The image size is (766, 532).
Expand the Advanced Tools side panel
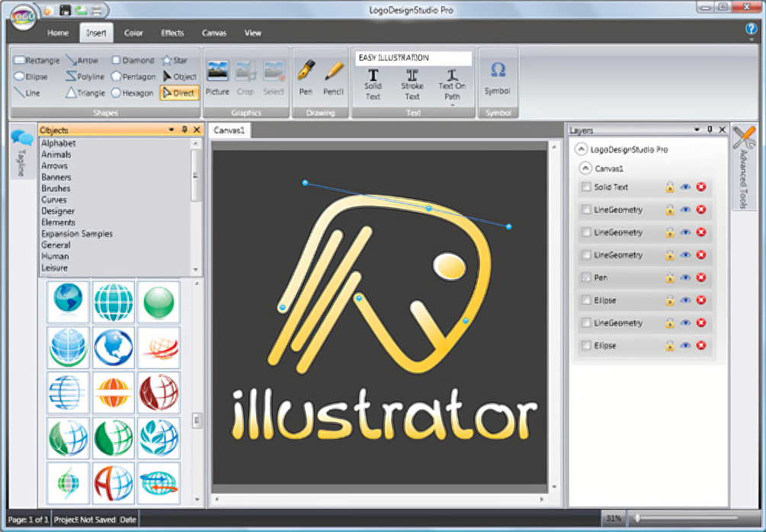click(x=744, y=167)
